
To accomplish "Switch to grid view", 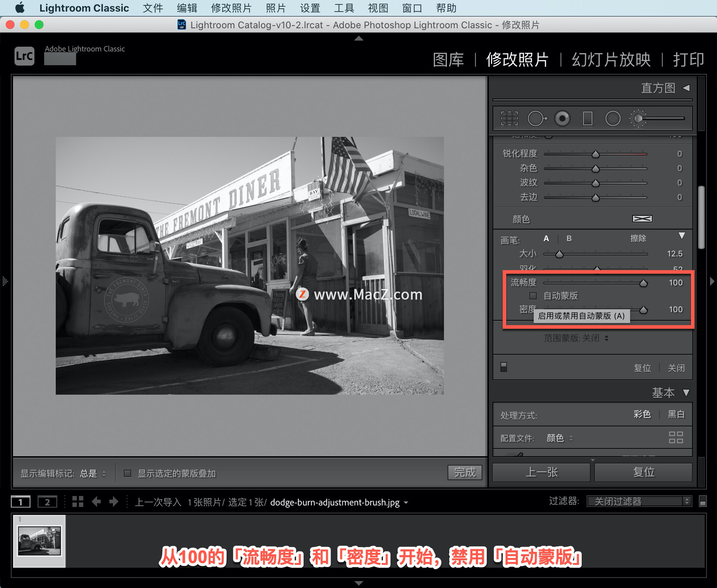I will point(78,502).
